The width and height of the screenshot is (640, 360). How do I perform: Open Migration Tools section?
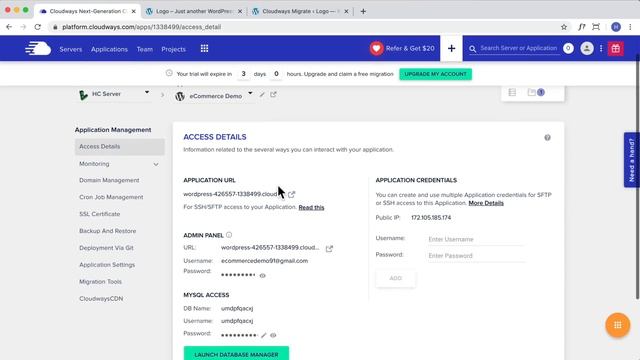[x=100, y=282]
